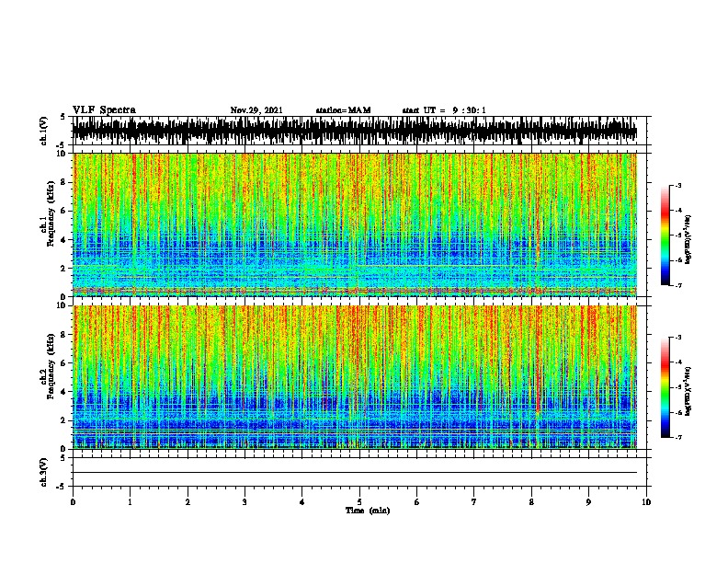The width and height of the screenshot is (728, 563).
Task: Click time axis tick label "0"
Action: (73, 502)
